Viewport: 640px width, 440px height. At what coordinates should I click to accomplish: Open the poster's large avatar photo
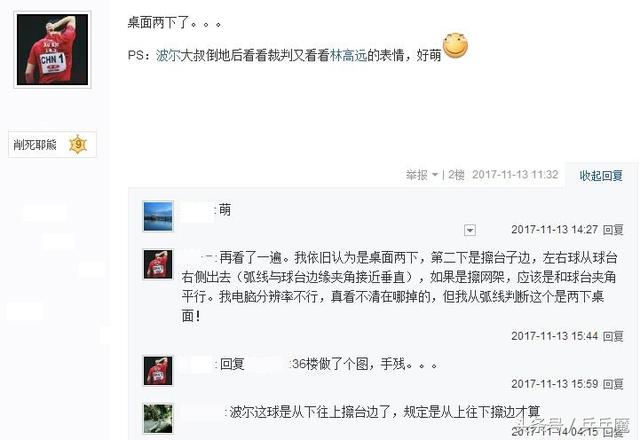click(52, 49)
